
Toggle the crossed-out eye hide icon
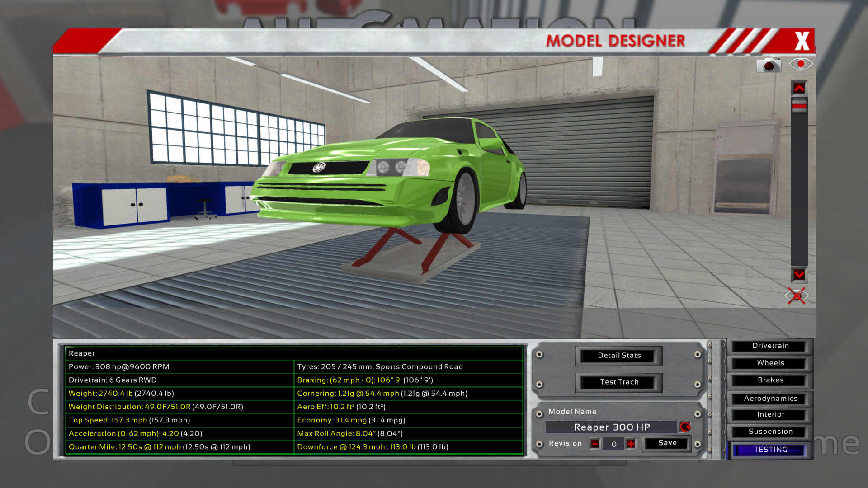[x=797, y=296]
